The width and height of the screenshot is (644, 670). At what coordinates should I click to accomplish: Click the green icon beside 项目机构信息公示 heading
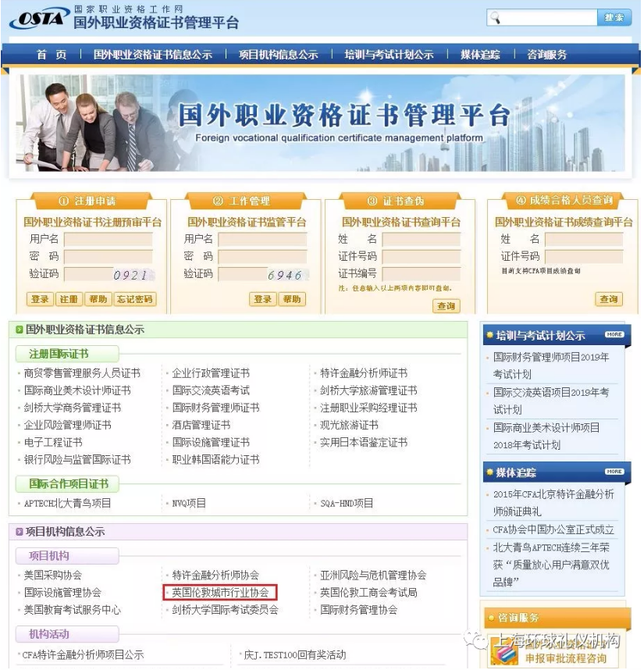(x=20, y=532)
